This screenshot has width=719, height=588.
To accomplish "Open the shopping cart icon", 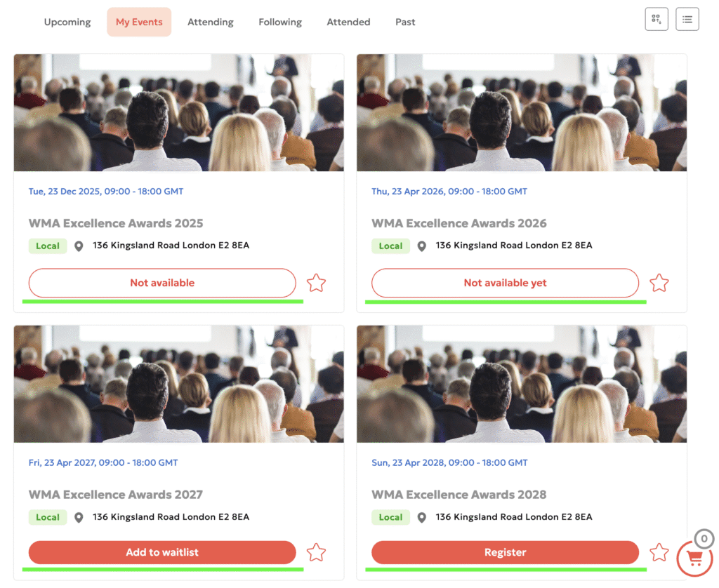I will (695, 559).
